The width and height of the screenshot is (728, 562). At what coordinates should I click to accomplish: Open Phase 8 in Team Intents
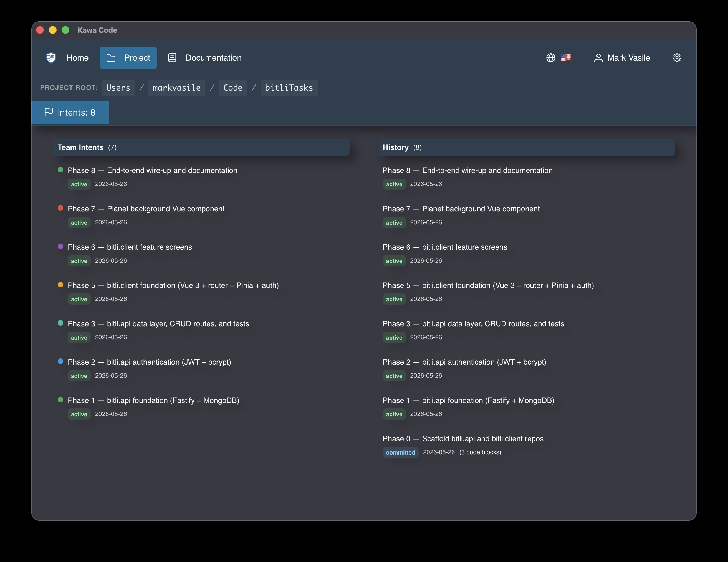coord(152,170)
